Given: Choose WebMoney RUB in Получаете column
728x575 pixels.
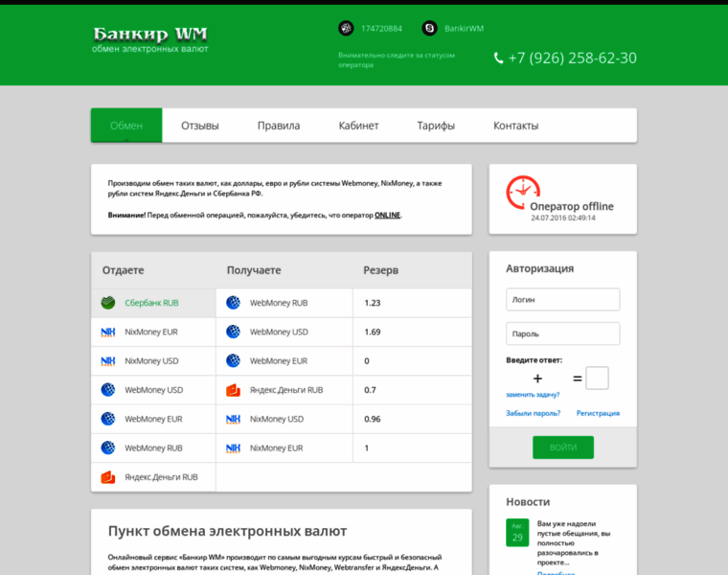Looking at the screenshot, I should pos(284,303).
